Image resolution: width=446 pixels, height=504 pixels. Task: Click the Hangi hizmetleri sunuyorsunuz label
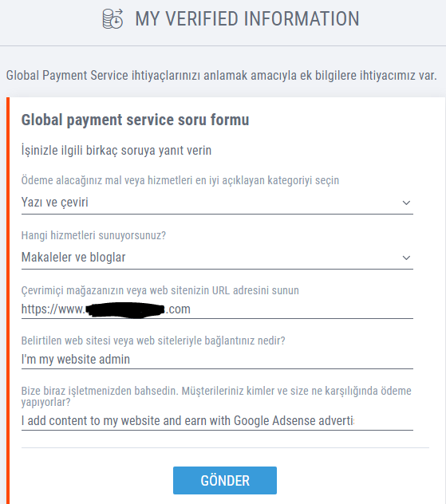[93, 235]
